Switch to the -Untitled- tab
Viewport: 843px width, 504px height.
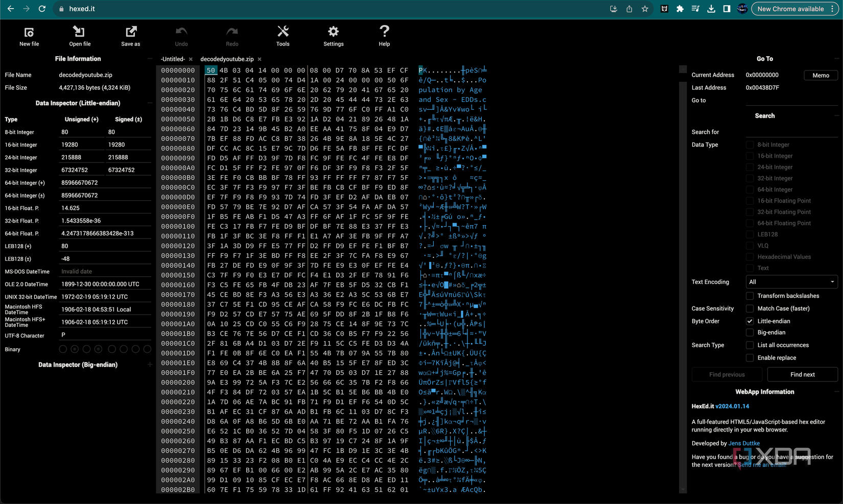[x=173, y=59]
